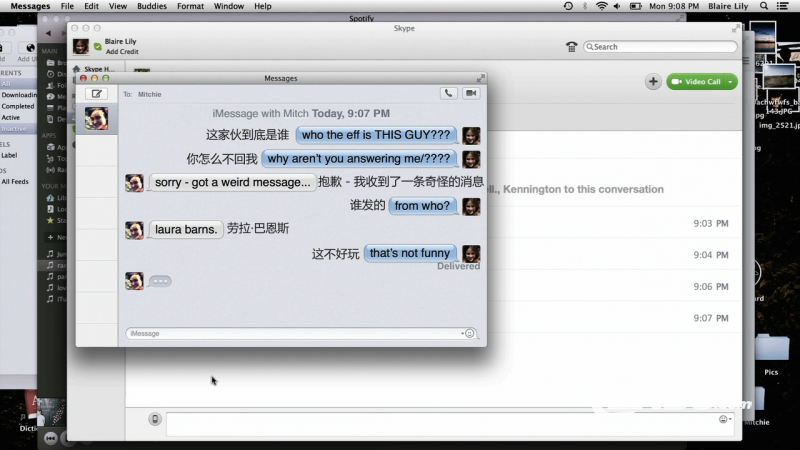Image resolution: width=800 pixels, height=450 pixels.
Task: Open the Buddies menu
Action: [x=152, y=6]
